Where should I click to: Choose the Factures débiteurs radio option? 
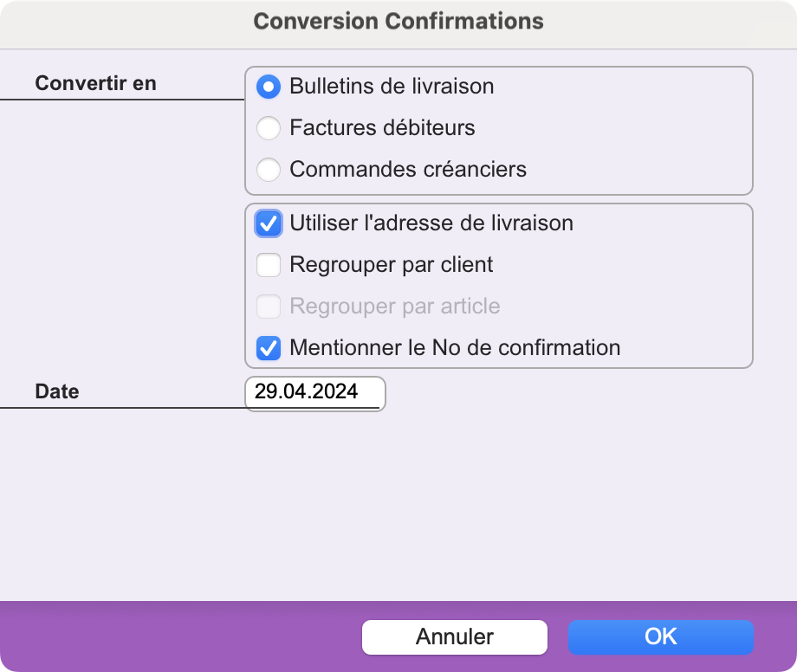click(269, 128)
